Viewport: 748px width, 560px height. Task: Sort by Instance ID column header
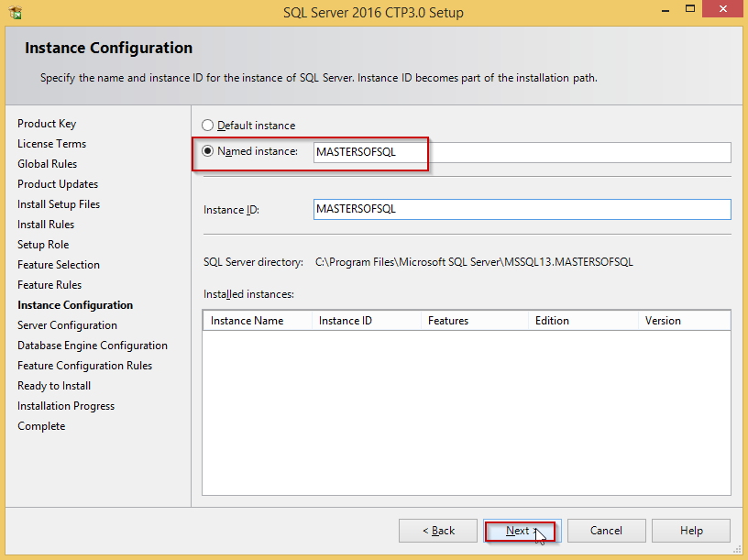tap(367, 321)
